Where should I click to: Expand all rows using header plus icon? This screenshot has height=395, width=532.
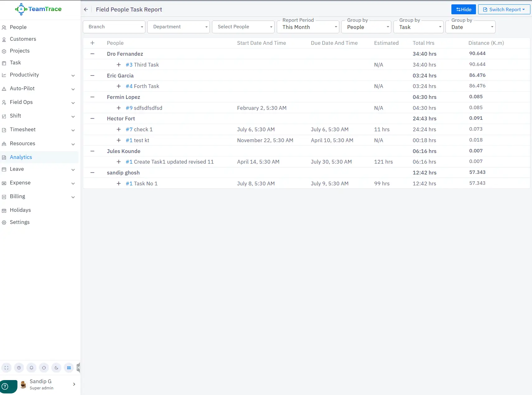[92, 43]
